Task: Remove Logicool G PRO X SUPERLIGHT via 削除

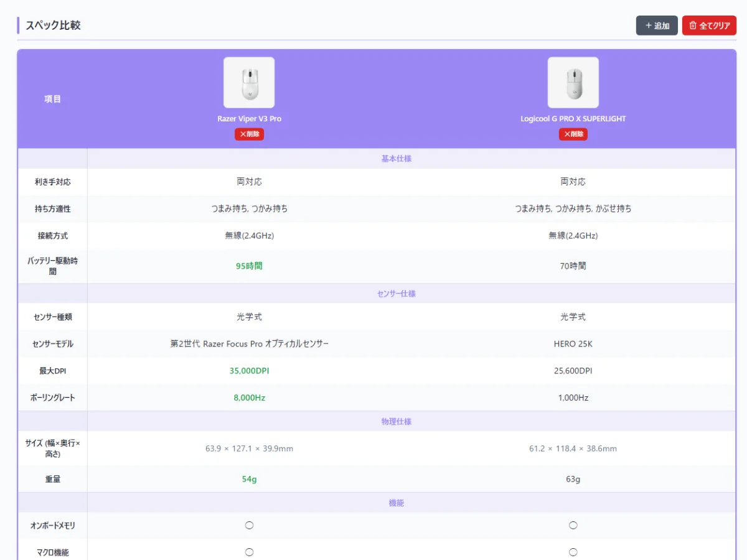Action: point(573,134)
